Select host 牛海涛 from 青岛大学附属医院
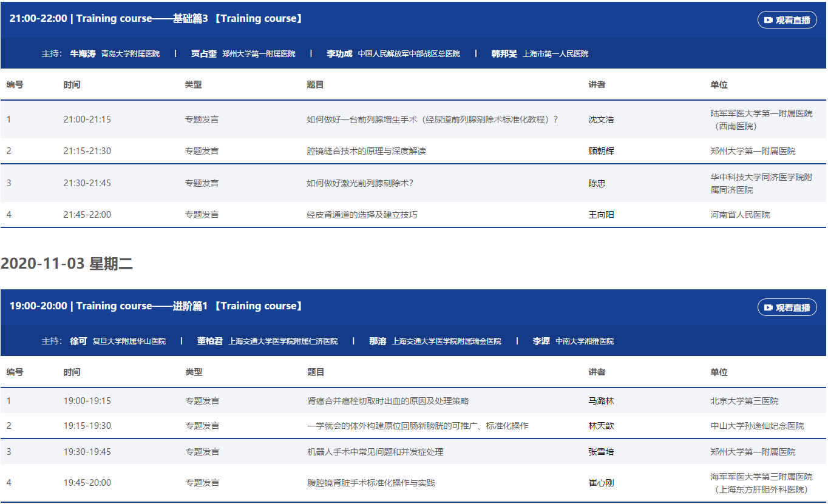The width and height of the screenshot is (828, 504). click(83, 54)
